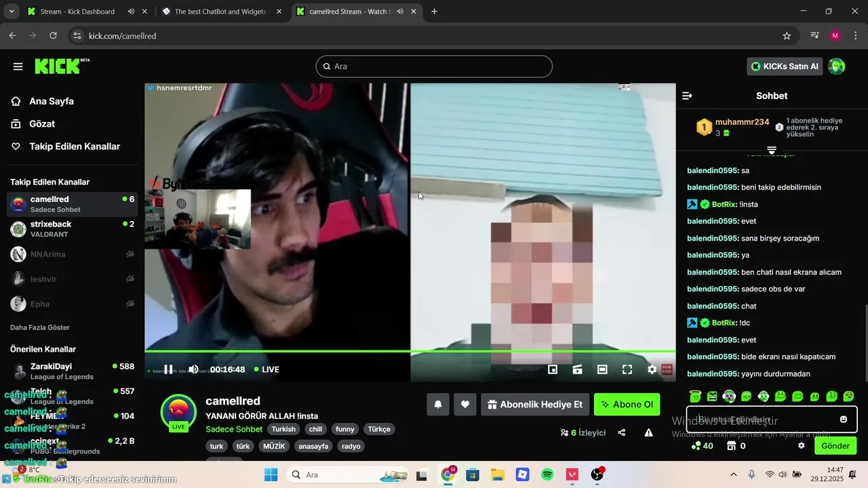Insert the angry face emote
This screenshot has width=868, height=488.
pyautogui.click(x=712, y=396)
